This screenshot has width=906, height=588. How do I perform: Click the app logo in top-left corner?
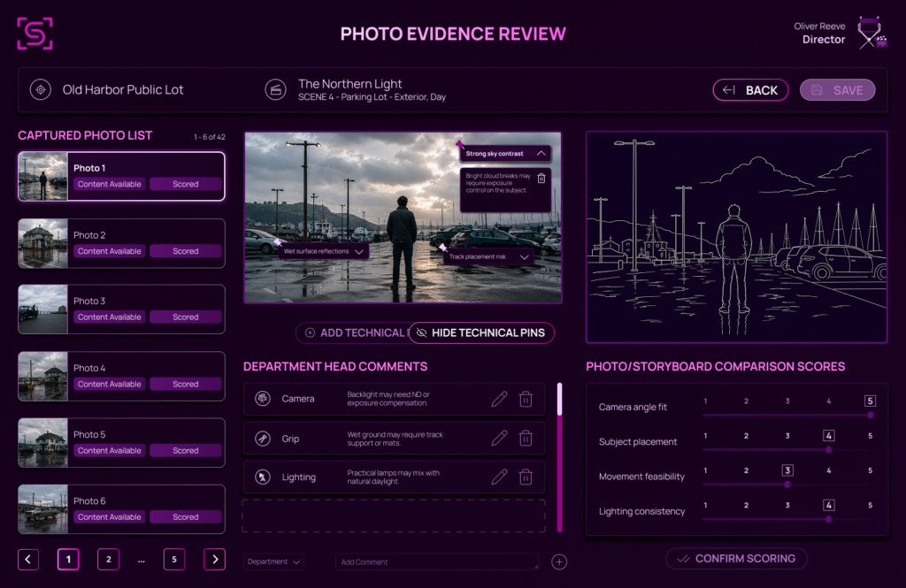(35, 34)
